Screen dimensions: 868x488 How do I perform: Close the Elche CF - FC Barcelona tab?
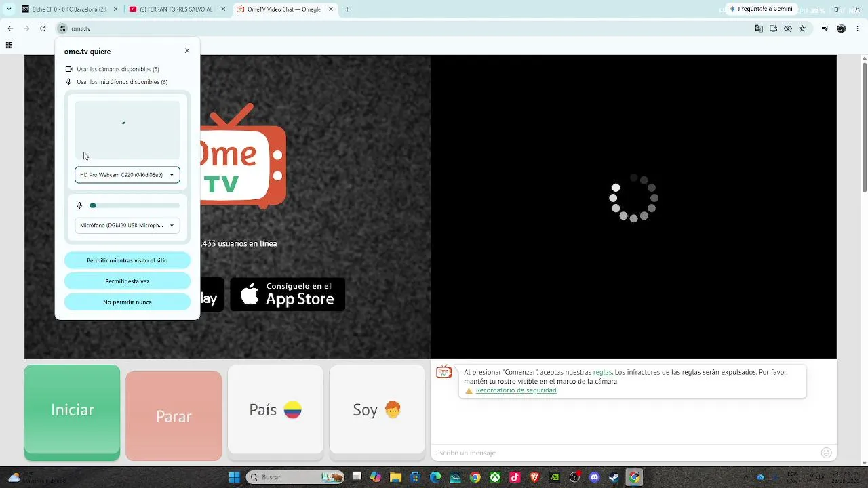[x=115, y=9]
